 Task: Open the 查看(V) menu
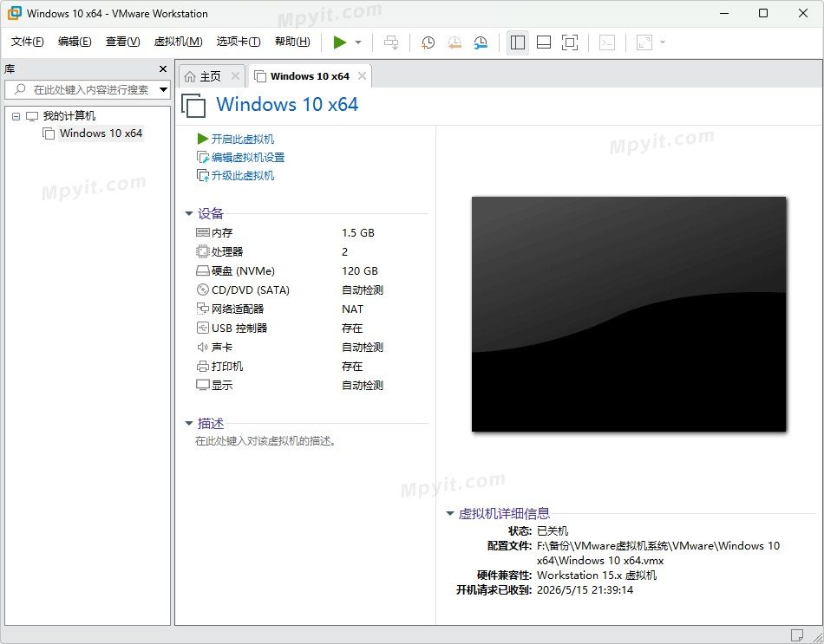coord(122,42)
